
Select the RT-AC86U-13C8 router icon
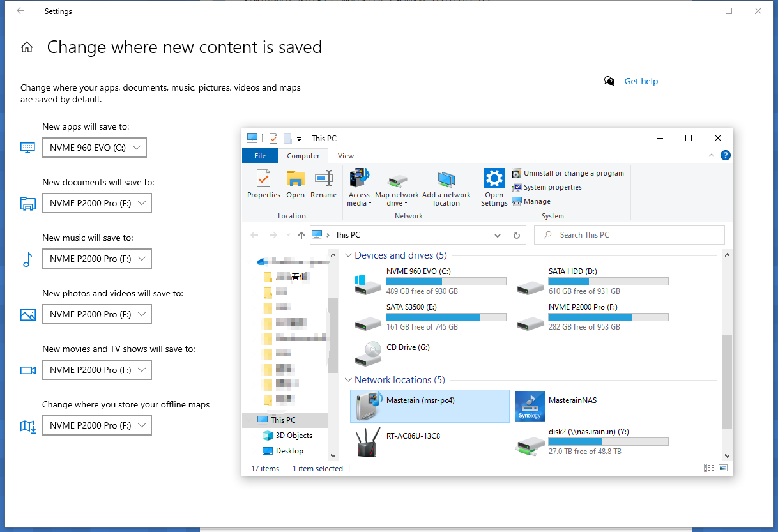pos(368,442)
